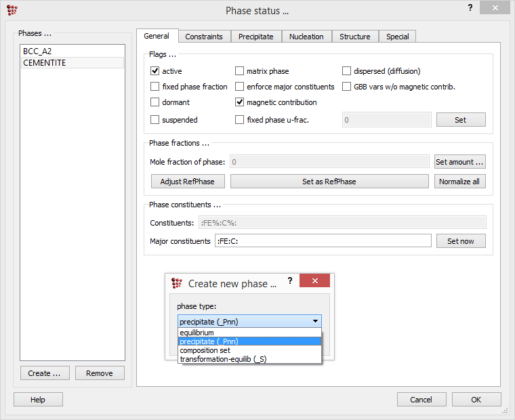Click the help question mark in Create new phase dialog

click(290, 280)
